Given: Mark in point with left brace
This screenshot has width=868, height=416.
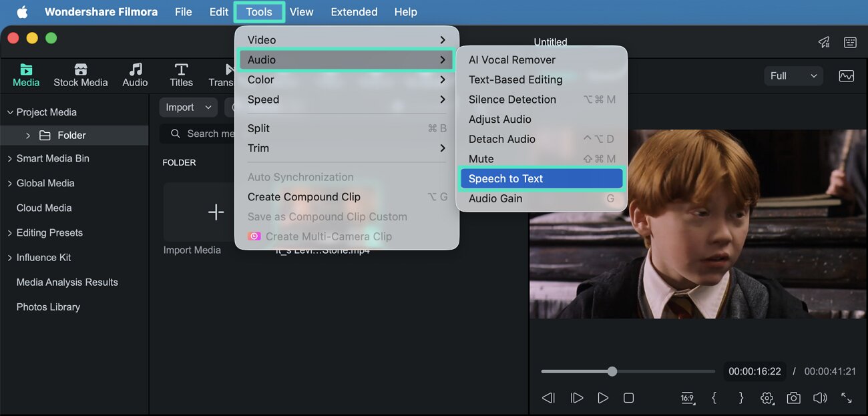Looking at the screenshot, I should tap(714, 398).
